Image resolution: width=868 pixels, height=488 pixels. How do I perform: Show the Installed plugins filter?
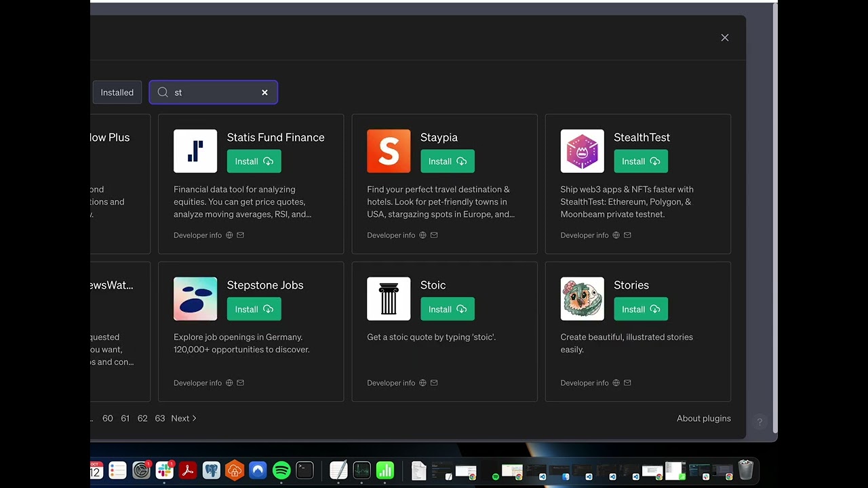click(x=117, y=92)
